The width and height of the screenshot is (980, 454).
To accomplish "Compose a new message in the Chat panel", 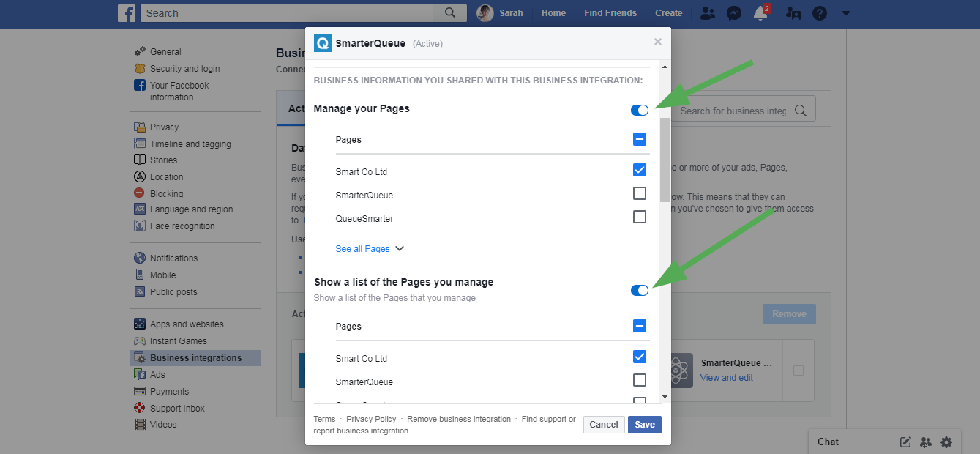I will click(905, 442).
